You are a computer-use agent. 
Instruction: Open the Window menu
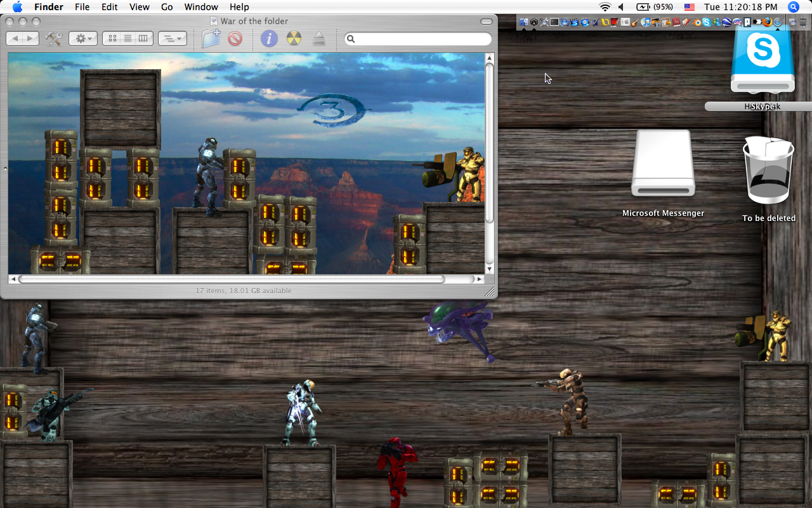[x=201, y=7]
